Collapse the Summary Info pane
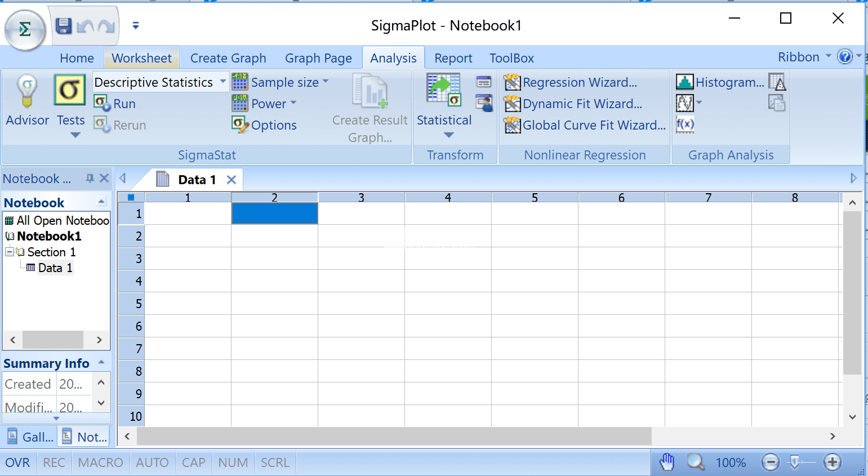Screen dimensions: 868x476 pos(101,362)
